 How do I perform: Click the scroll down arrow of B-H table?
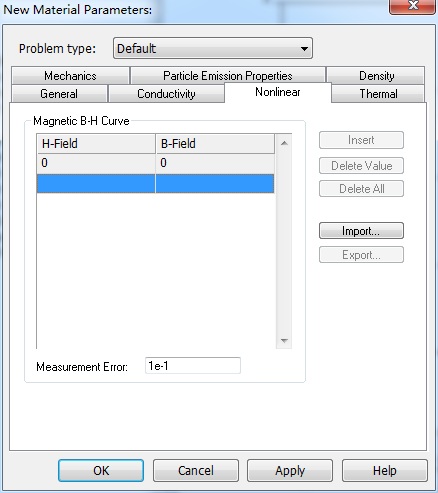tap(284, 340)
